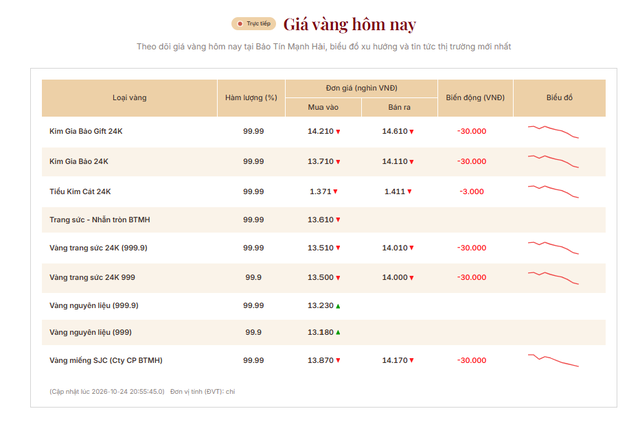The width and height of the screenshot is (640, 435).
Task: Select Vàng nguyên liệu (999) row name
Action: point(91,333)
